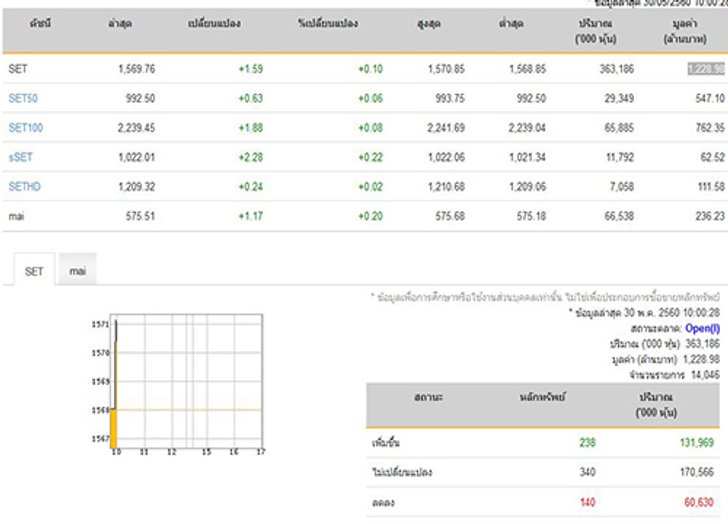Select mai row label in index table
This screenshot has height=524, width=728.
pyautogui.click(x=16, y=216)
